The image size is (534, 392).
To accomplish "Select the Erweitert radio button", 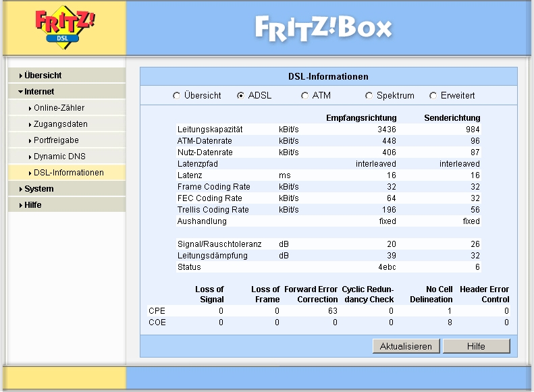I will coord(433,96).
